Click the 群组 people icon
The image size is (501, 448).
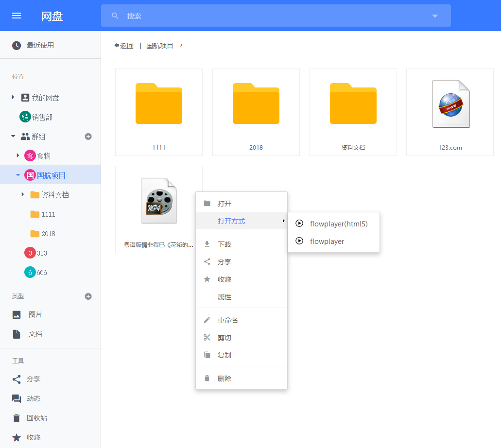(25, 137)
